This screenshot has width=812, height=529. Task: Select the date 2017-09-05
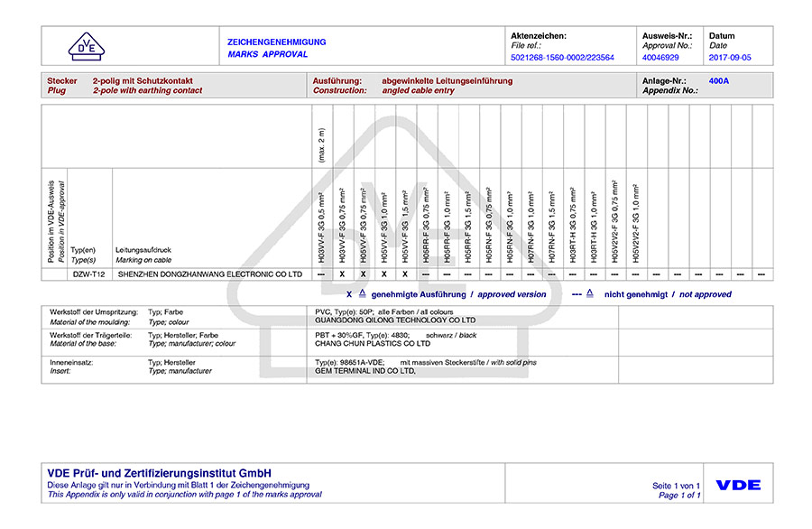(730, 57)
